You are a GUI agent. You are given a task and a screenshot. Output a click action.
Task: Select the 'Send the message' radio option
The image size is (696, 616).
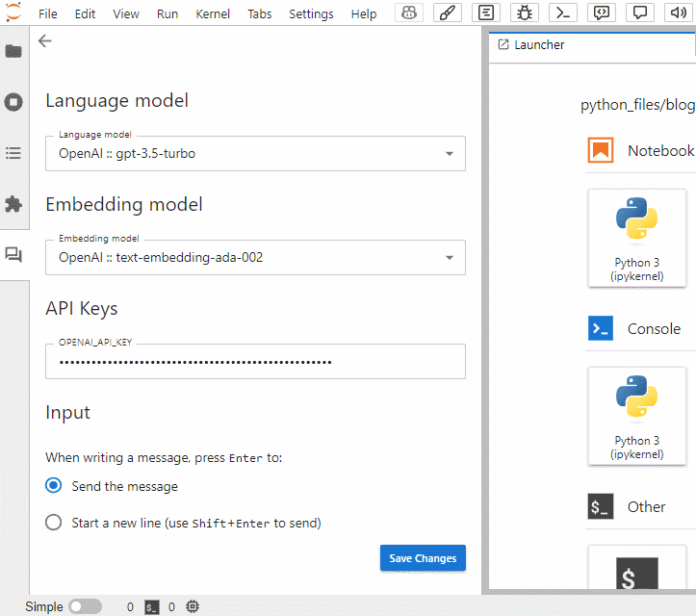point(55,486)
